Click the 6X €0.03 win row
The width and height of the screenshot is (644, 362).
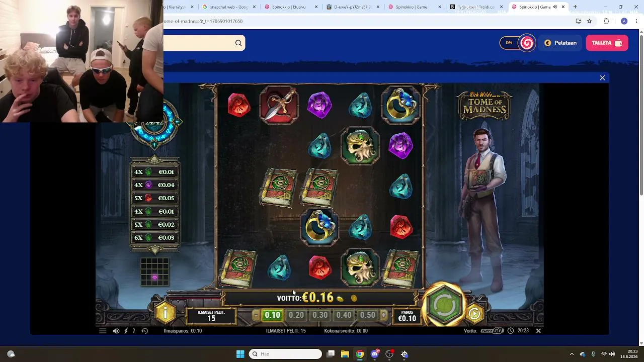click(x=154, y=238)
